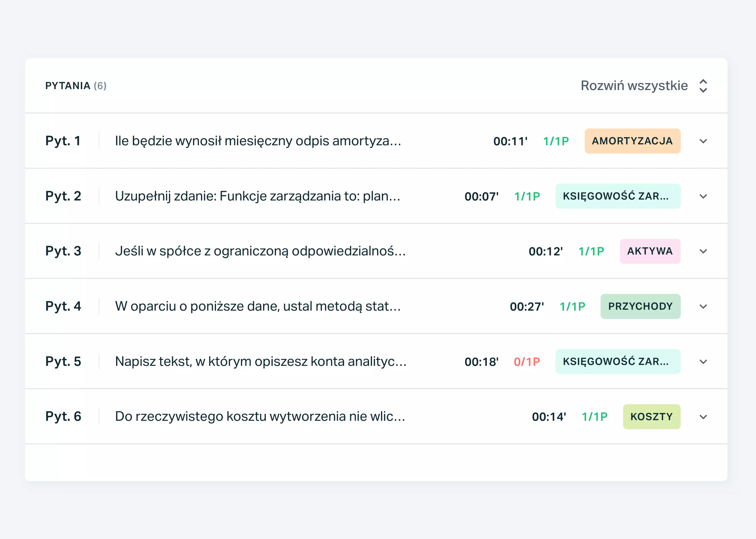756x539 pixels.
Task: Open question text 'Ile będzie wynosił miesięczny odpis amortyza...'
Action: point(258,141)
